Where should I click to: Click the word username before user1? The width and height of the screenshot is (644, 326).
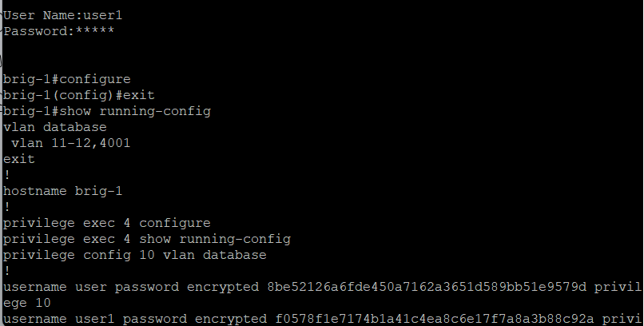(x=35, y=319)
